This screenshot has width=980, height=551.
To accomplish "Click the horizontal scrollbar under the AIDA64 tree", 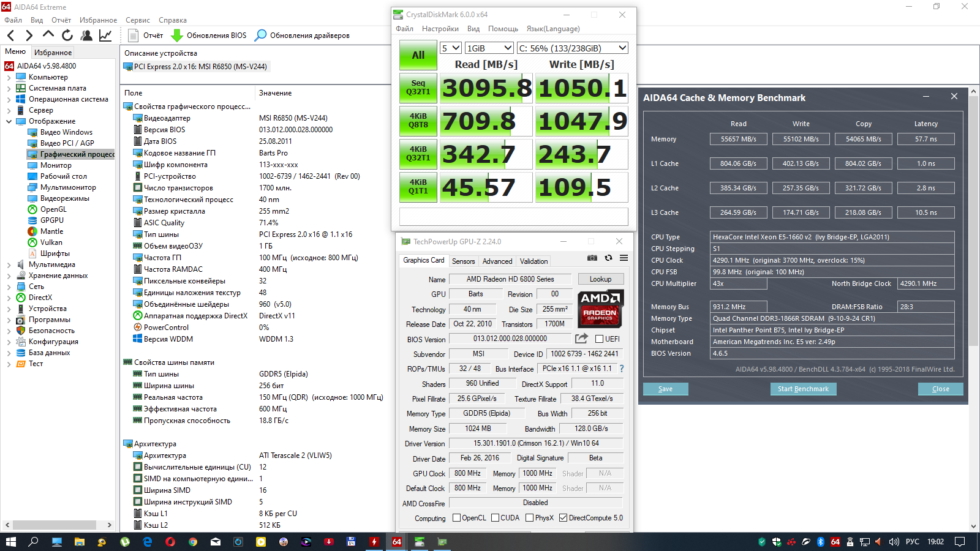I will [54, 525].
